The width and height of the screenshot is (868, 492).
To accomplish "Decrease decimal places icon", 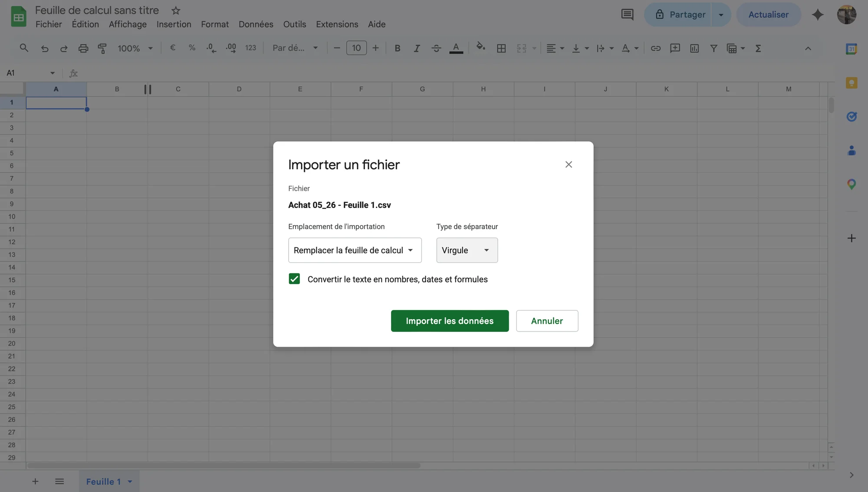I will coord(211,48).
